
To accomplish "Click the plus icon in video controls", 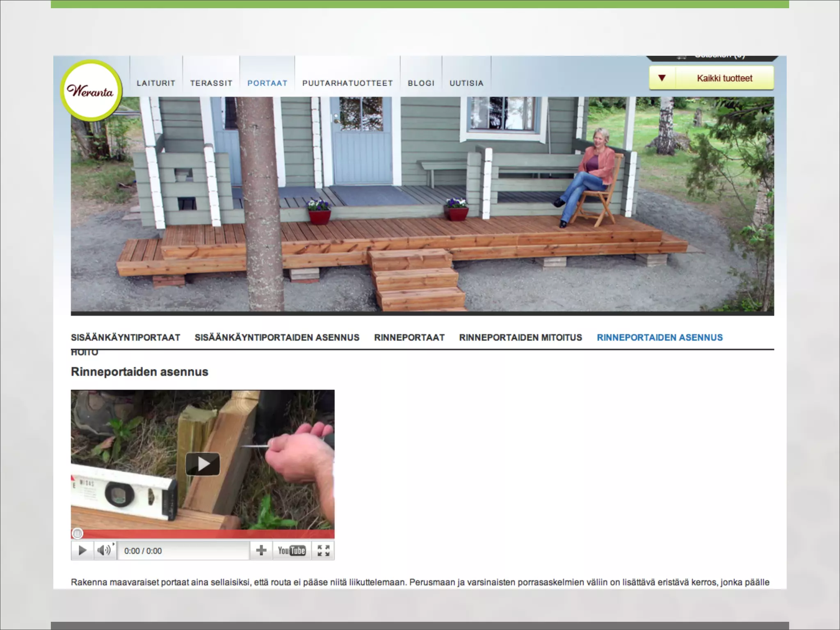I will 261,550.
